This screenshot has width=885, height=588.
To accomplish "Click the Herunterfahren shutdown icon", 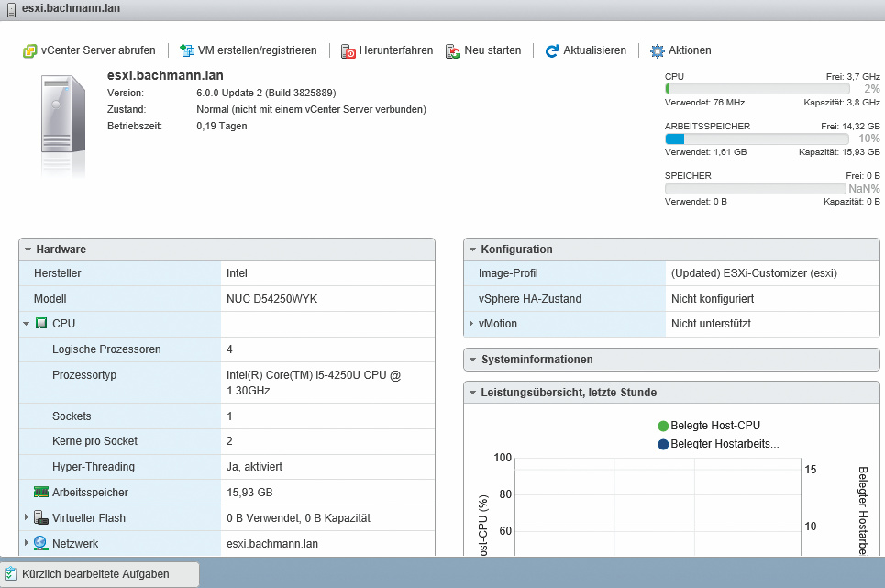I will pyautogui.click(x=348, y=51).
